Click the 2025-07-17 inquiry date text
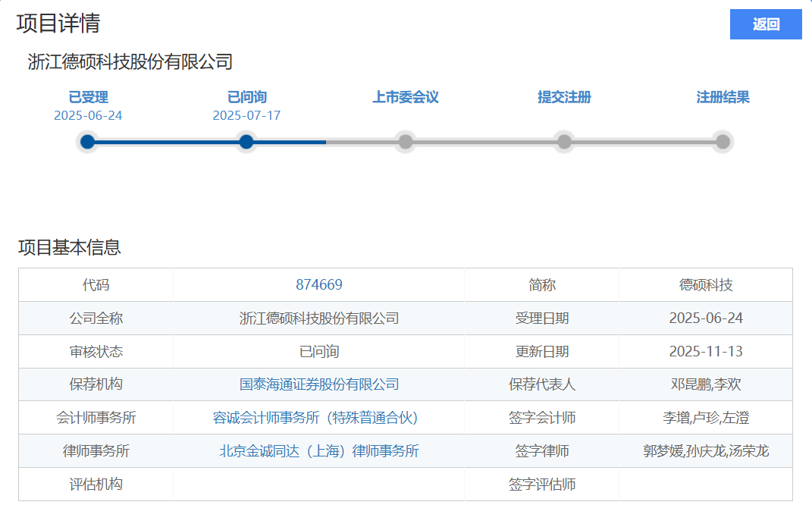This screenshot has height=527, width=812. tap(246, 116)
